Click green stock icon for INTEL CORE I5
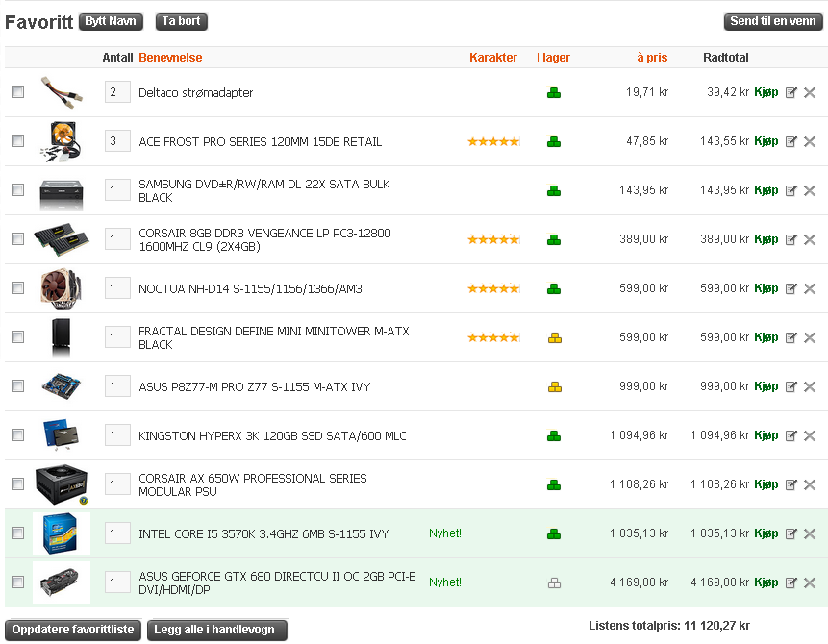The height and width of the screenshot is (644, 828). pos(554,533)
